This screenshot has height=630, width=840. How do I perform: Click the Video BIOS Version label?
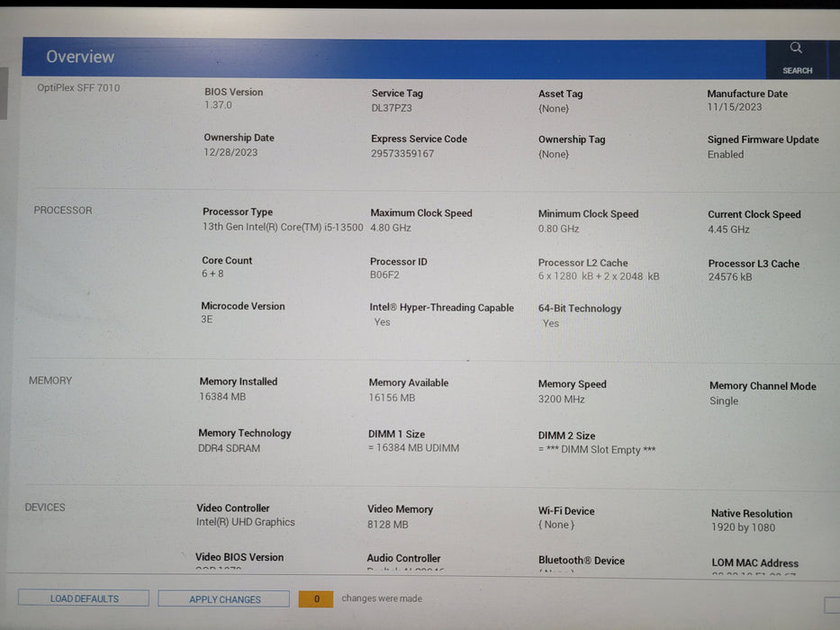pyautogui.click(x=239, y=557)
